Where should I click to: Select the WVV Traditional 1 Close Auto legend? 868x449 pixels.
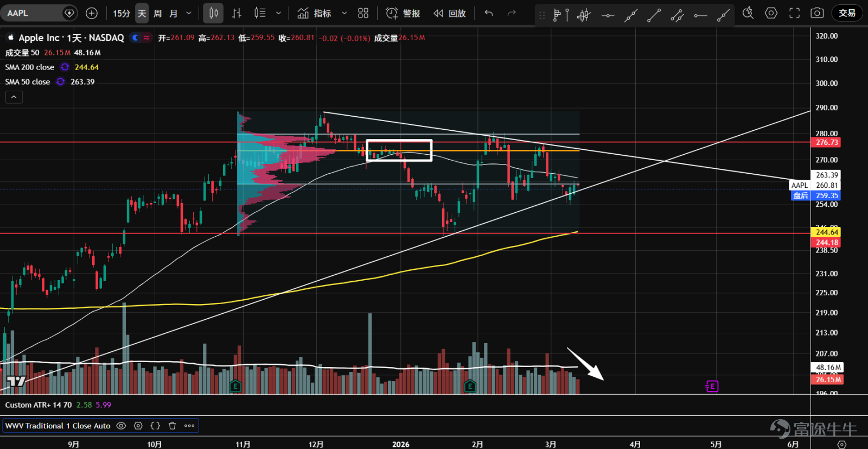pyautogui.click(x=58, y=426)
